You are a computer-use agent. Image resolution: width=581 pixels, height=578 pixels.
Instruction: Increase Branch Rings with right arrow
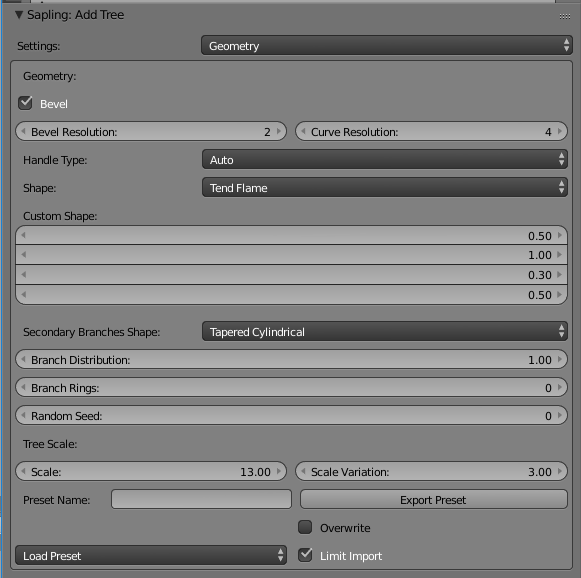pos(560,388)
